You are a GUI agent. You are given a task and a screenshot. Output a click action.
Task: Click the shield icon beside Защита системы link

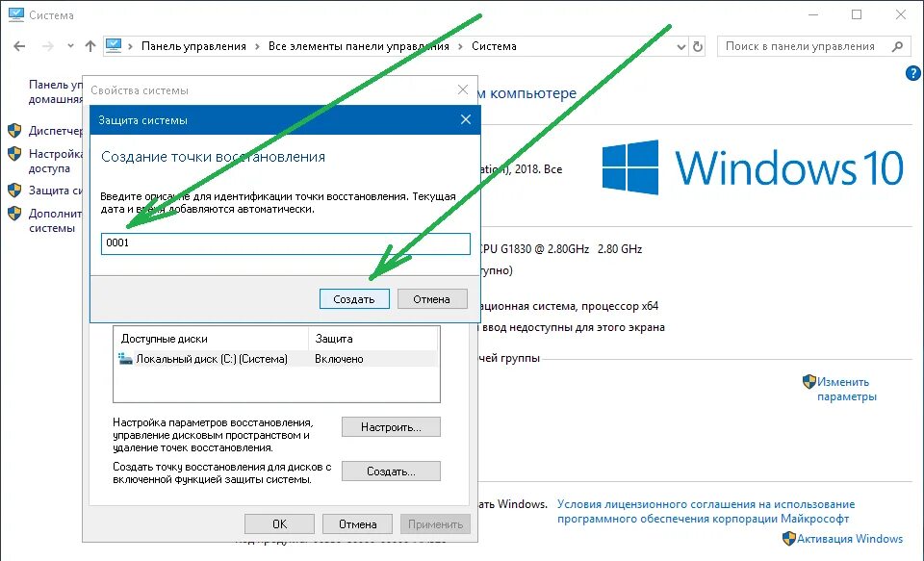coord(14,191)
